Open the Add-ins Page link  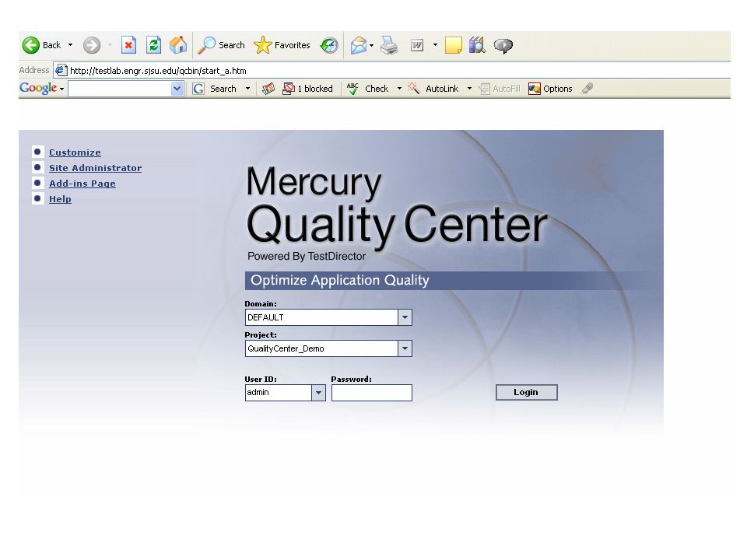[82, 184]
